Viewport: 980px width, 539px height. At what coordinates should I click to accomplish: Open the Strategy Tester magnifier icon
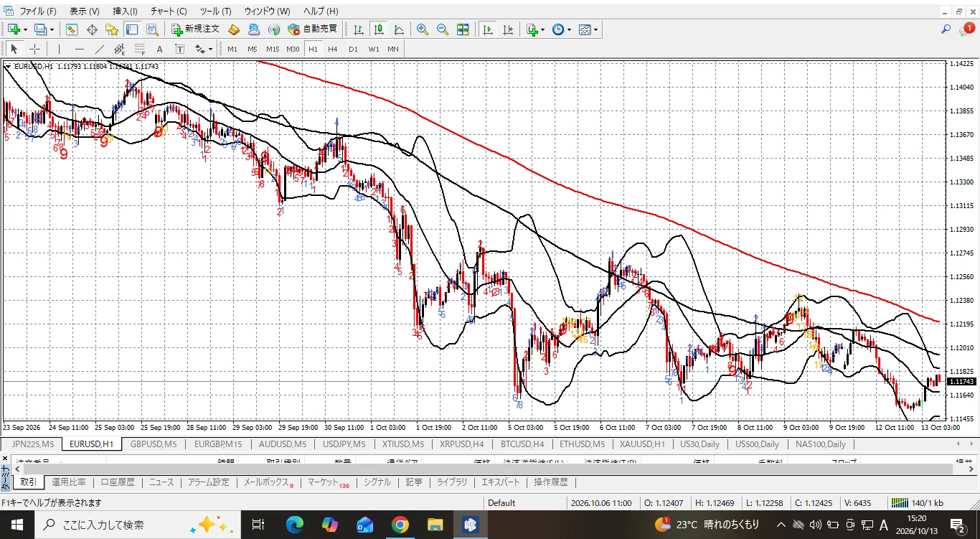(152, 29)
